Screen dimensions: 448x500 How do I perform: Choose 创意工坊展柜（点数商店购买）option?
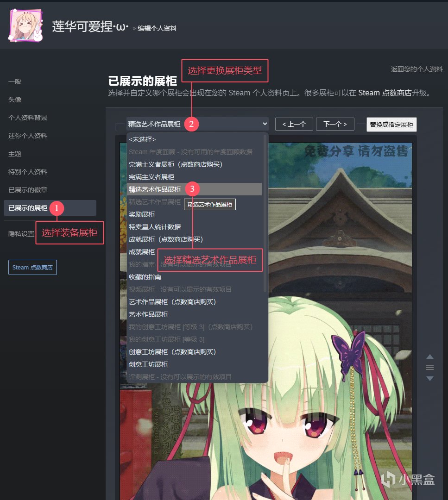194,352
